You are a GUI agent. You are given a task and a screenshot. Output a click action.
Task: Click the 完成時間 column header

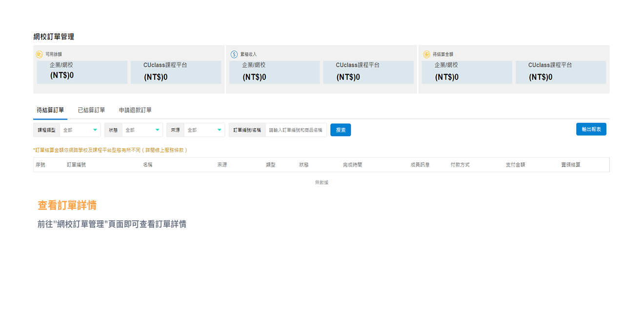(352, 165)
